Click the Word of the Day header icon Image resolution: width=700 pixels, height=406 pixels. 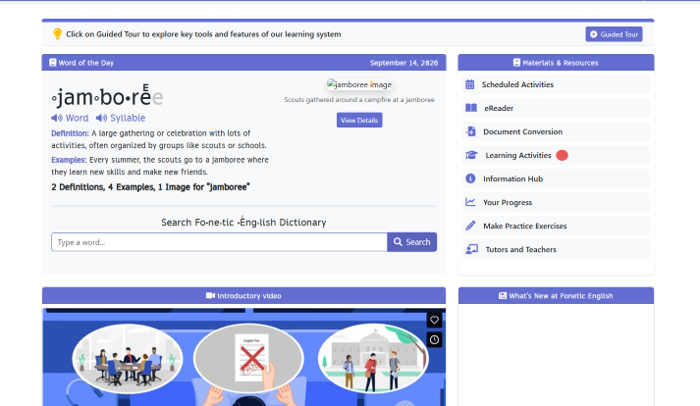pyautogui.click(x=53, y=63)
